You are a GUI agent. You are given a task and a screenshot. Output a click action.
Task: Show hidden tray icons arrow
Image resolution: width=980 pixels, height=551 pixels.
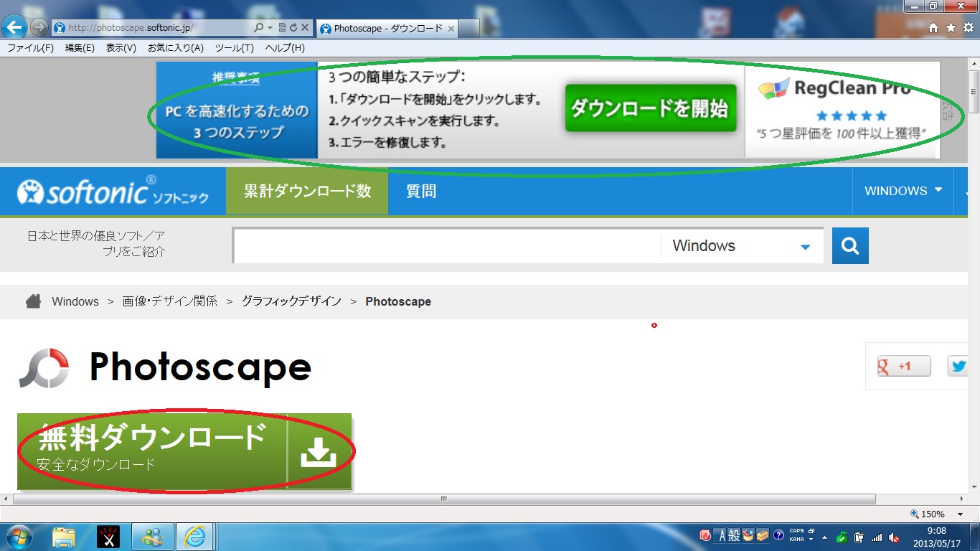click(825, 537)
